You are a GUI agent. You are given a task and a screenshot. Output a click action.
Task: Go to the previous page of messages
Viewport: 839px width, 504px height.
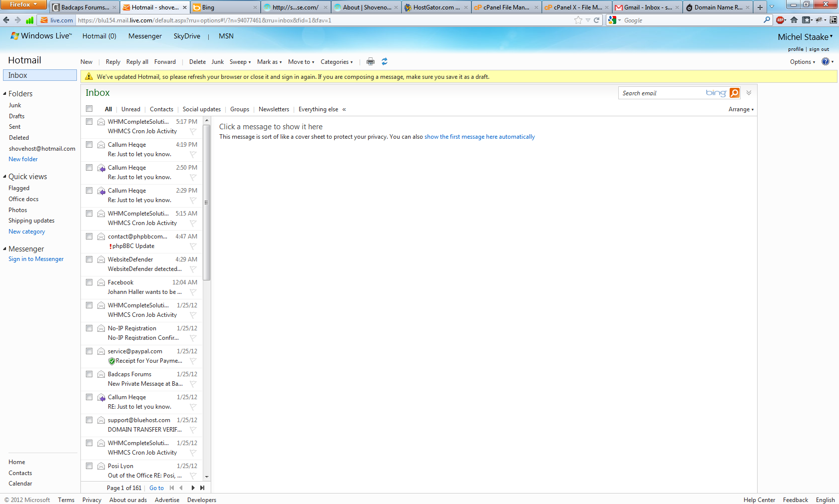(181, 488)
